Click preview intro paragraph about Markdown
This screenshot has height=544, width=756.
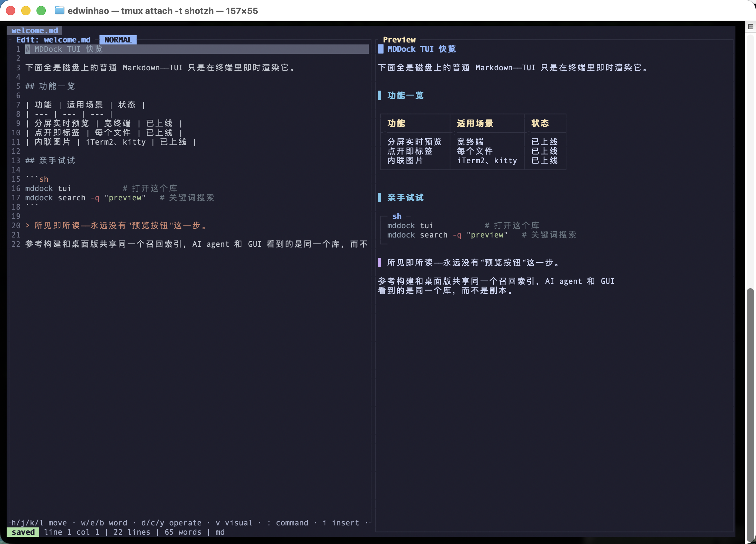click(x=513, y=68)
